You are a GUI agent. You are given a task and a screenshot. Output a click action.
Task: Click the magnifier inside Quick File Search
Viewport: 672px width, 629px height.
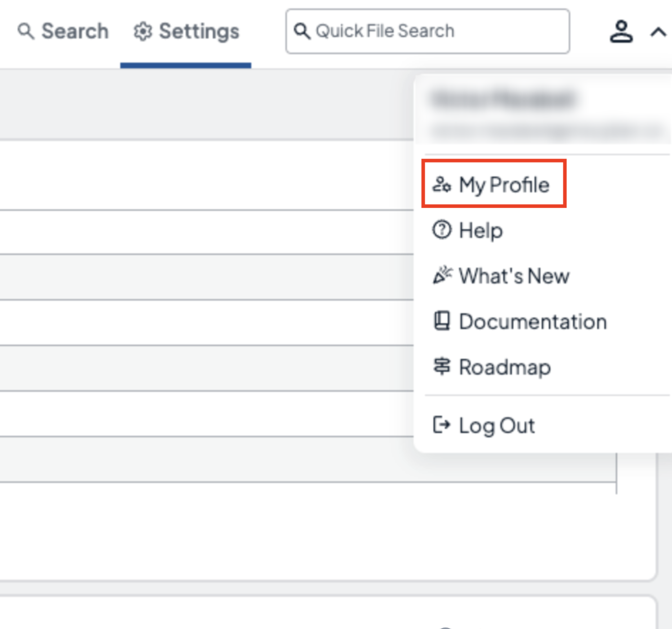click(x=302, y=31)
